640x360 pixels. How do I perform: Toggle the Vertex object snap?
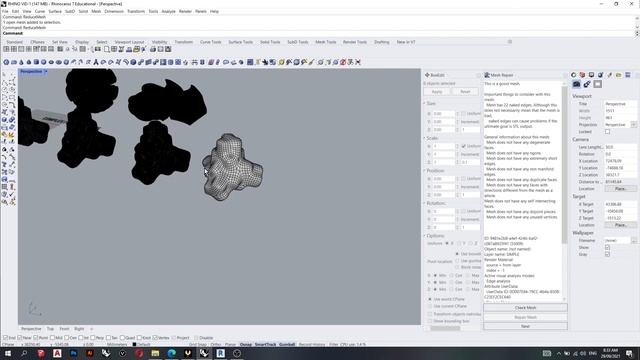pos(155,338)
